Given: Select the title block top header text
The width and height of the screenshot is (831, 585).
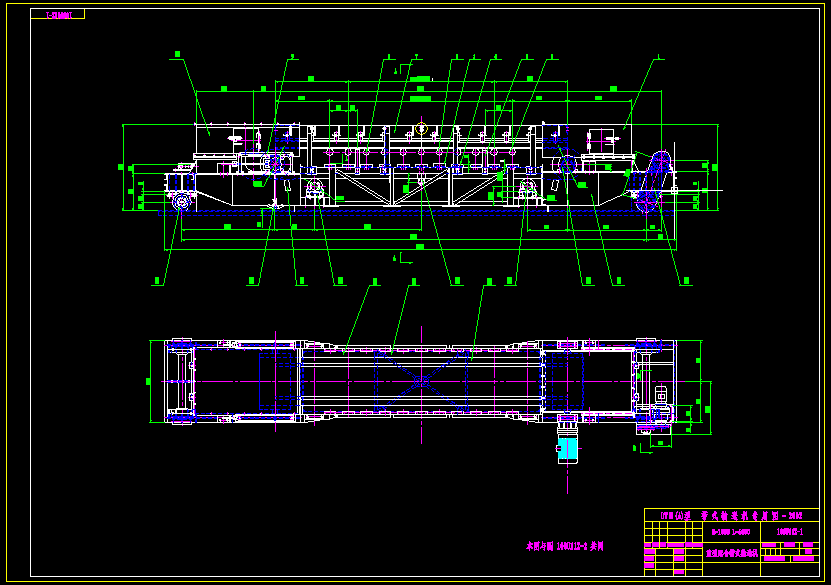Looking at the screenshot, I should pyautogui.click(x=731, y=515).
